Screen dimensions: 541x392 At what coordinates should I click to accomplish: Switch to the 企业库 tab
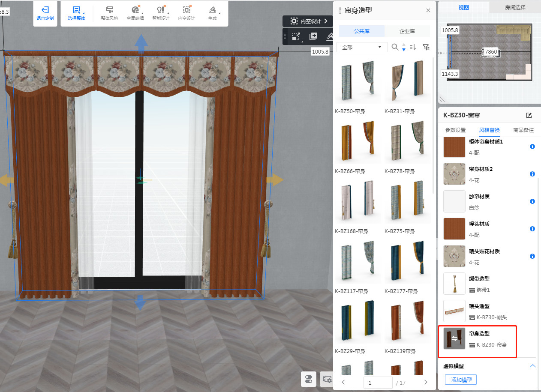coord(407,31)
